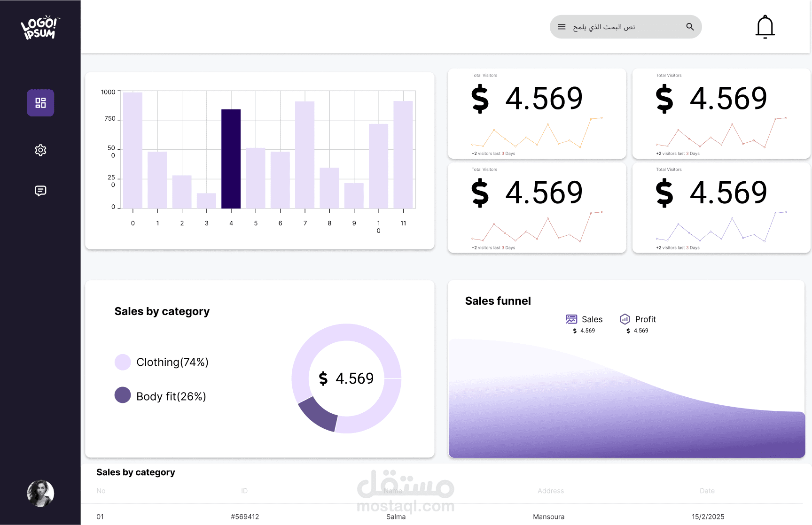Click the 15/2/2025 date cell
The width and height of the screenshot is (812, 525).
pos(708,517)
